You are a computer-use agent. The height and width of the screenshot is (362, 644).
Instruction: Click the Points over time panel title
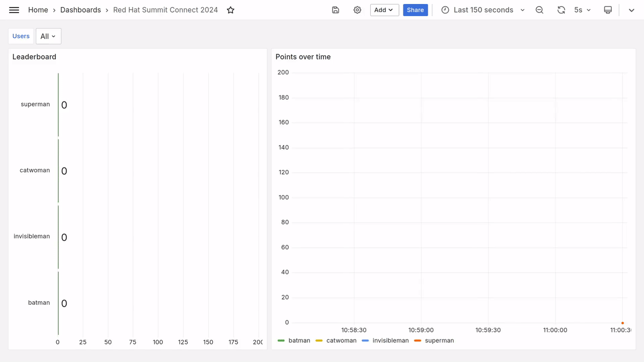point(303,57)
